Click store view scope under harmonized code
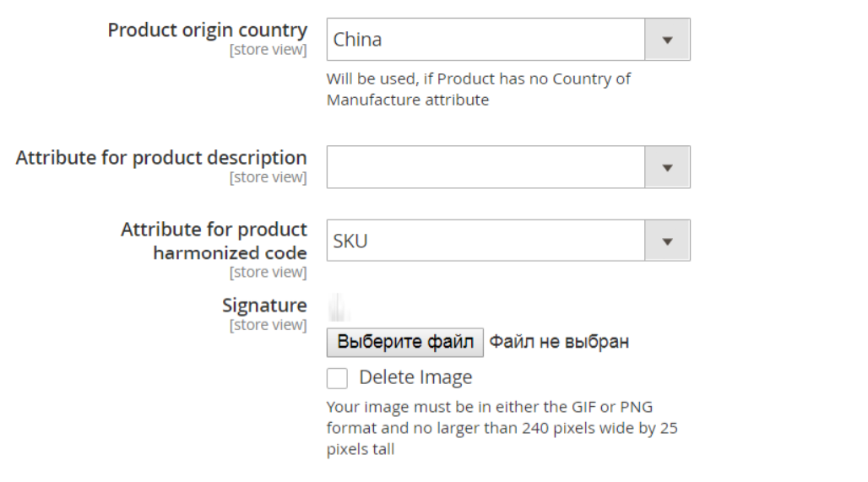Viewport: 868px width, 482px height. [x=268, y=273]
